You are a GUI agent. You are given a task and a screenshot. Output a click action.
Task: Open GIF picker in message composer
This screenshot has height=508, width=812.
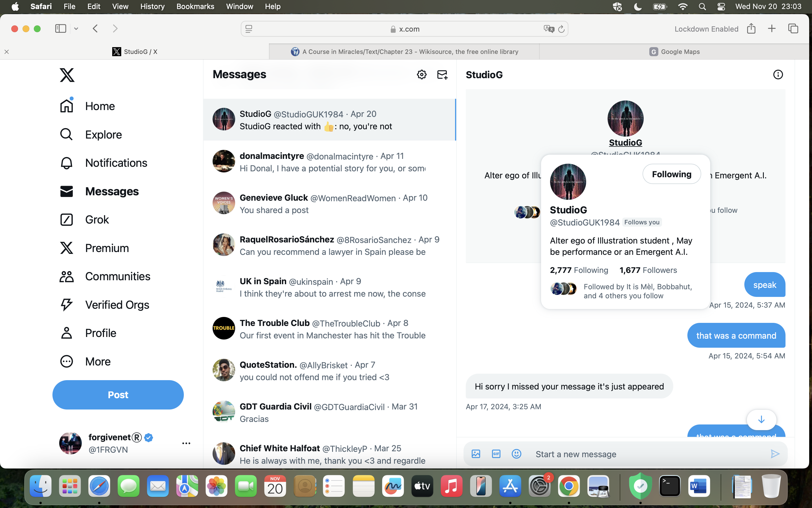click(496, 454)
